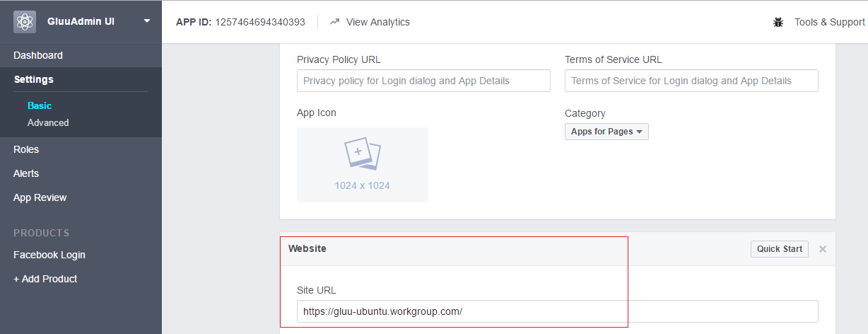
Task: Switch to Basic settings
Action: click(x=40, y=105)
